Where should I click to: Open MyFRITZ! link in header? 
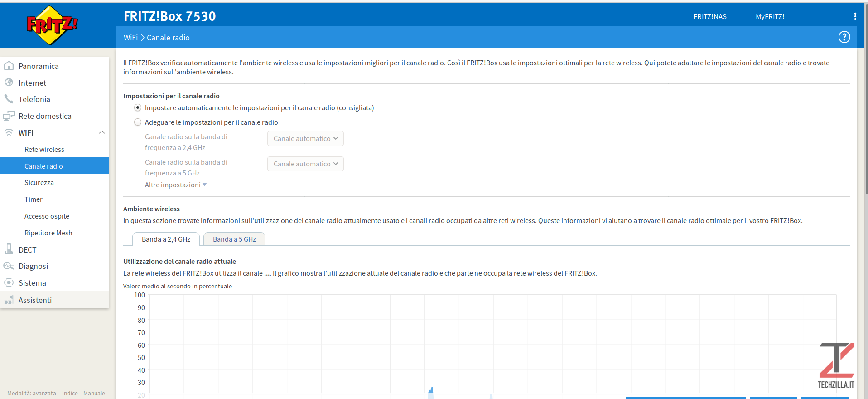tap(770, 17)
